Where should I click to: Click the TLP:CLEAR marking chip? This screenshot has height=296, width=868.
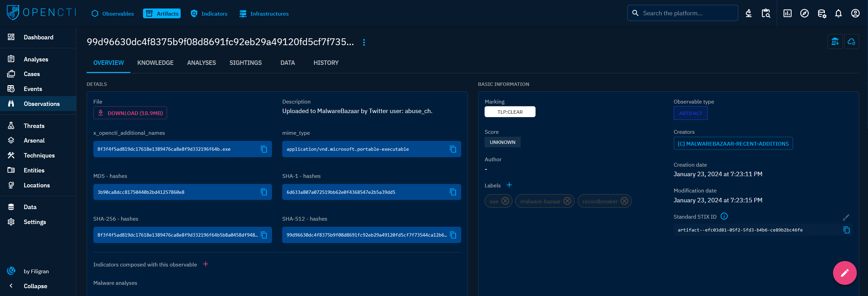[510, 112]
